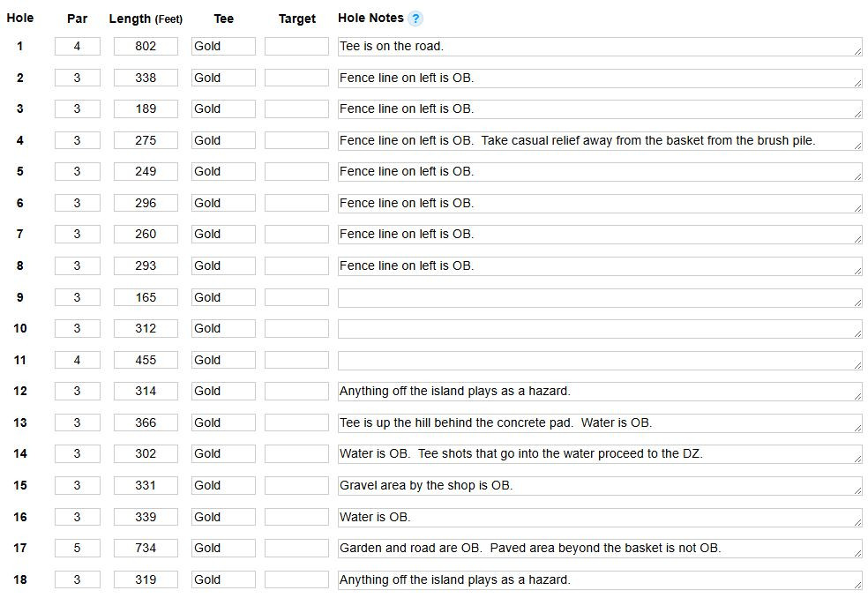The image size is (868, 598).
Task: Click the Target field for hole 12
Action: click(296, 392)
